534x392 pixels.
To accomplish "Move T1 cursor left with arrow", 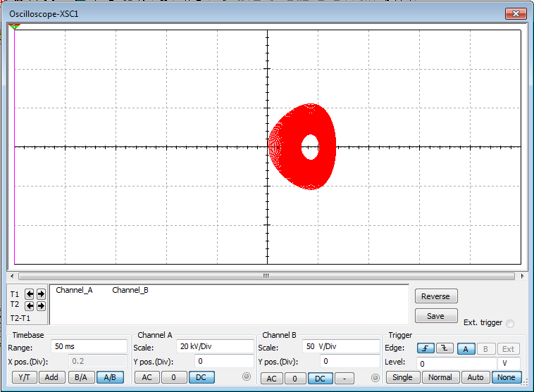I will click(x=30, y=294).
